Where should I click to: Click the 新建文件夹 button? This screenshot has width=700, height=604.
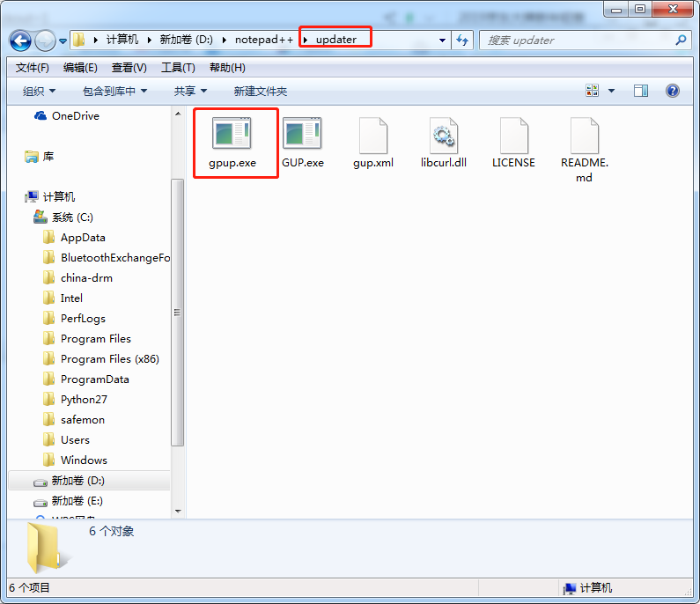(261, 91)
